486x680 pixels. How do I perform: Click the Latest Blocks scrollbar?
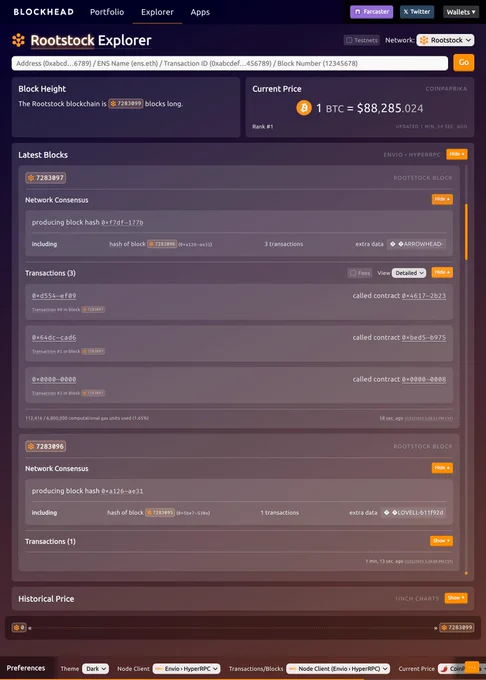pos(466,232)
